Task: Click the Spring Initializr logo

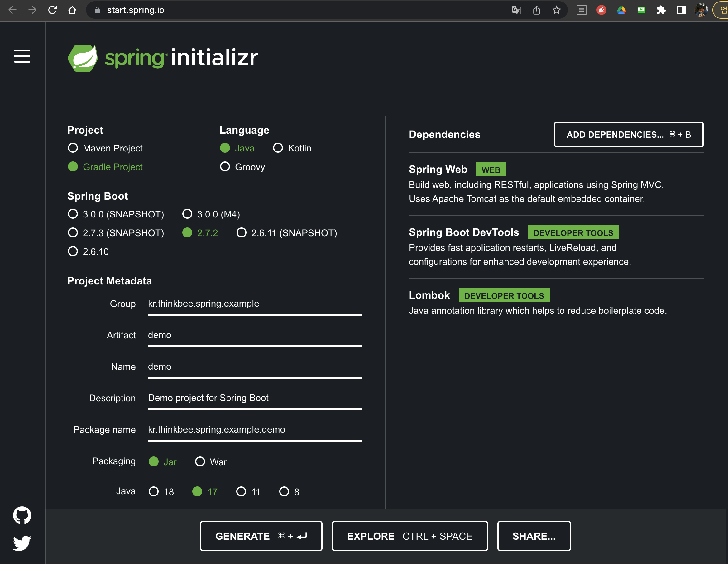Action: [163, 58]
